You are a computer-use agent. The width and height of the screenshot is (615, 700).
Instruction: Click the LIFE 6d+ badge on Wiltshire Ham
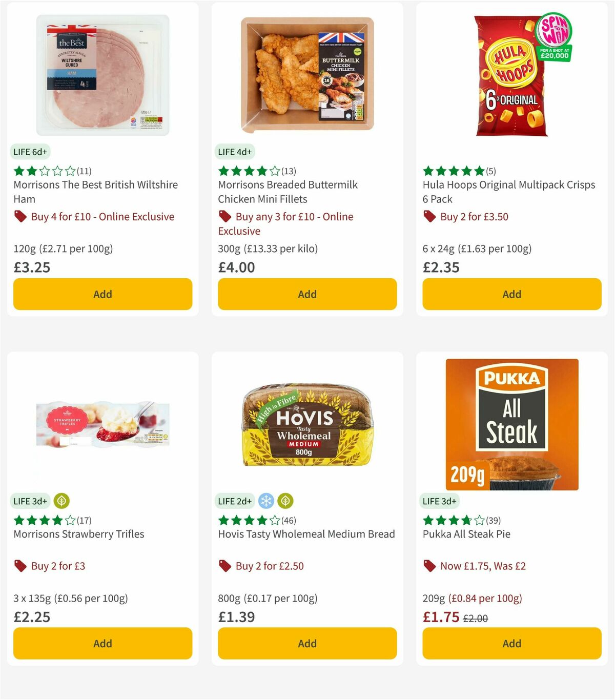tap(30, 152)
